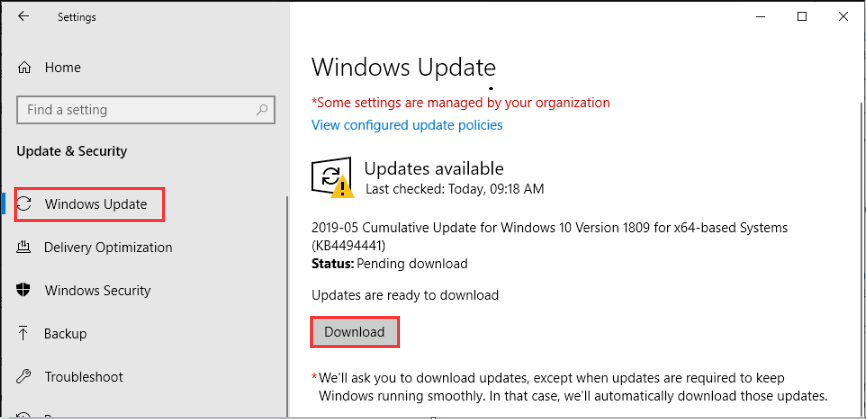The width and height of the screenshot is (866, 419).
Task: Open Home via the house icon
Action: (24, 67)
